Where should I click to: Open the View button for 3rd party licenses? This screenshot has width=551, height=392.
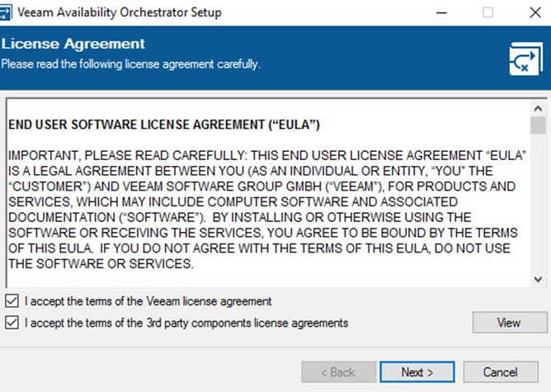tap(510, 322)
